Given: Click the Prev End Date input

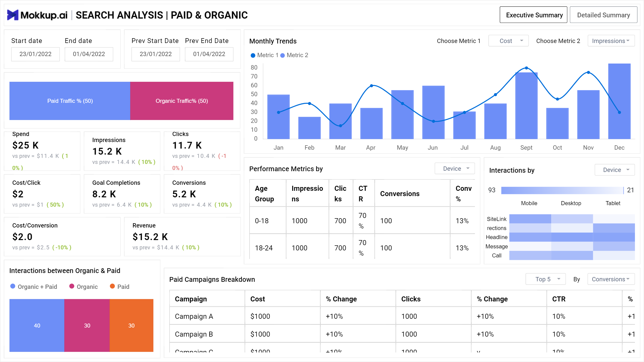Looking at the screenshot, I should click(209, 54).
